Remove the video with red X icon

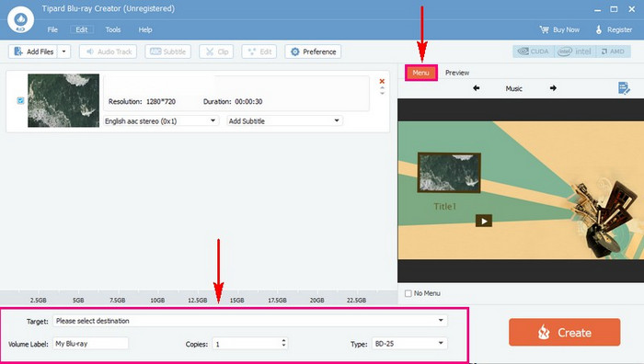[x=382, y=81]
